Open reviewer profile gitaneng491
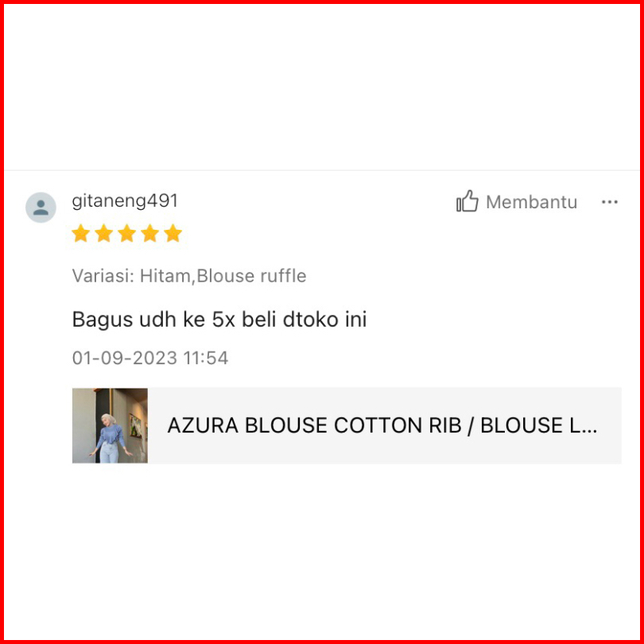The width and height of the screenshot is (644, 644). point(125,201)
